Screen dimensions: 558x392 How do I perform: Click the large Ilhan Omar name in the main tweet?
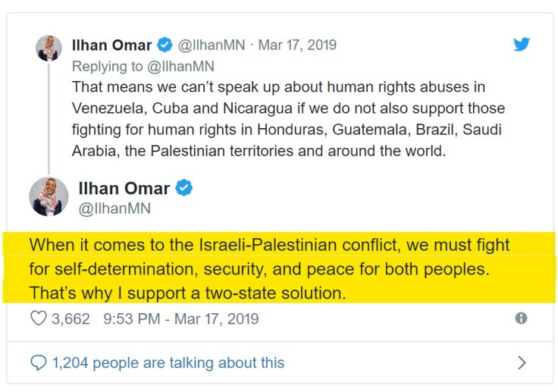[x=124, y=187]
